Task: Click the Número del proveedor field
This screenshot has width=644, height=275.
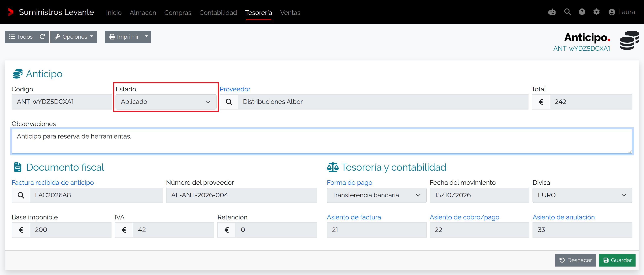Action: pyautogui.click(x=242, y=195)
